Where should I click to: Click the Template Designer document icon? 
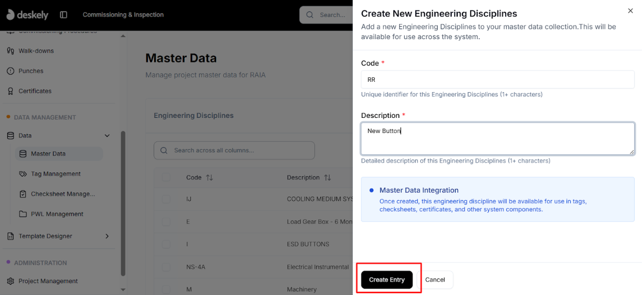[x=10, y=236]
